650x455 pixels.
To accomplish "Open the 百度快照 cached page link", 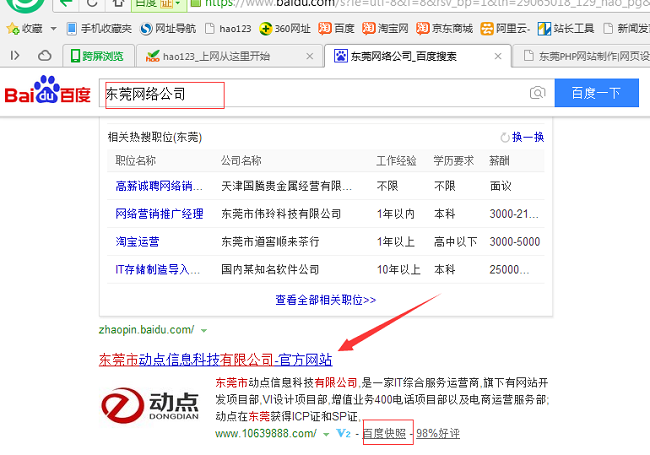I will [x=385, y=434].
